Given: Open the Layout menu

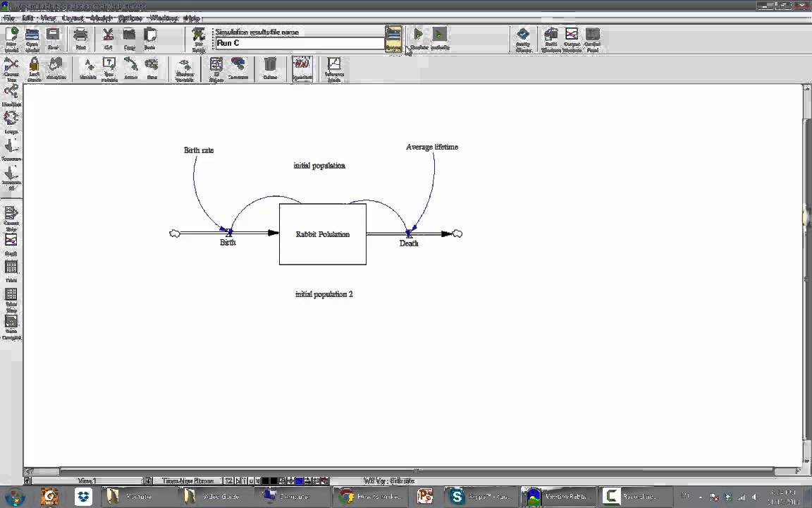Looking at the screenshot, I should 73,18.
